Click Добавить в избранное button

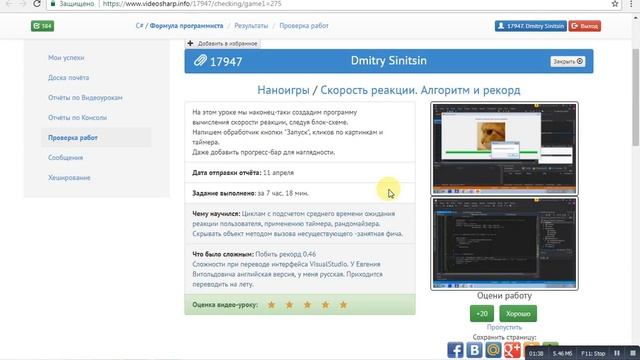click(222, 43)
